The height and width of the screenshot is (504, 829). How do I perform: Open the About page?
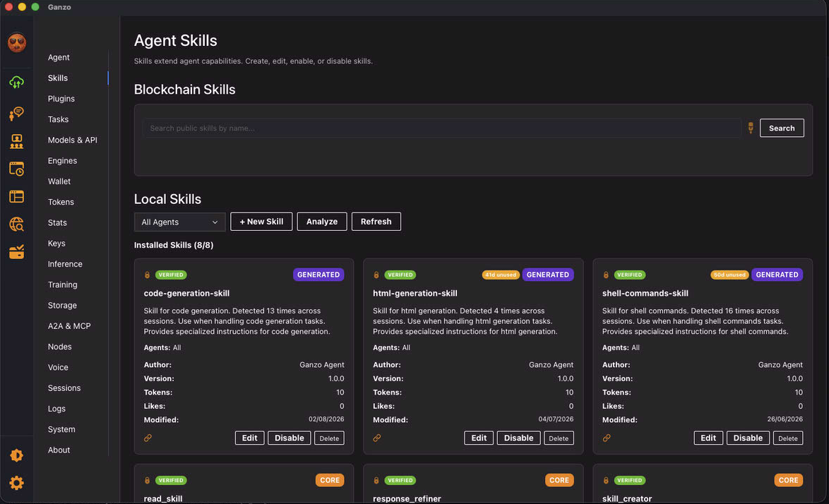click(59, 450)
